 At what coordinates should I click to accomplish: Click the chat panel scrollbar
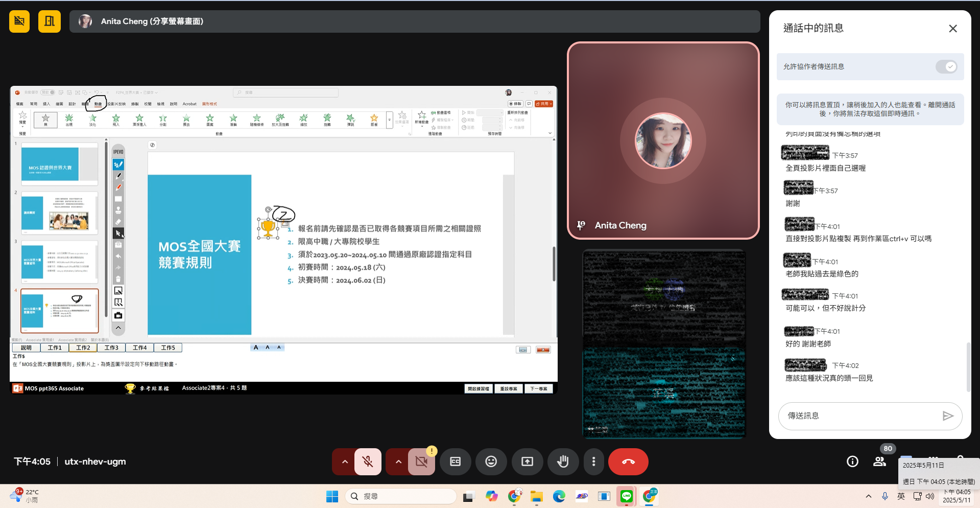[968, 365]
